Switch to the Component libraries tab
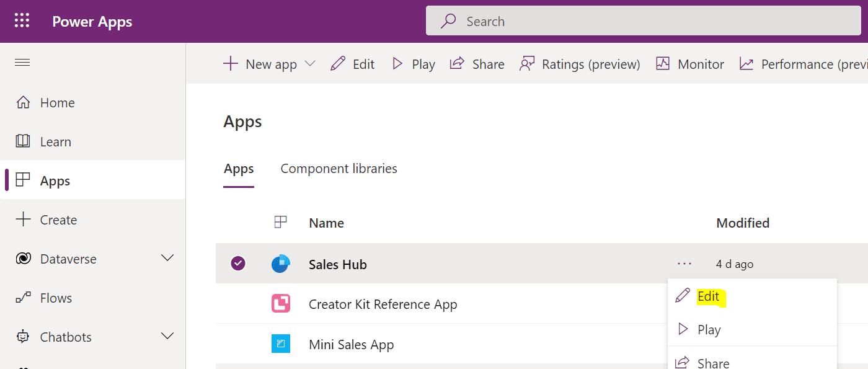The image size is (868, 369). pos(339,169)
